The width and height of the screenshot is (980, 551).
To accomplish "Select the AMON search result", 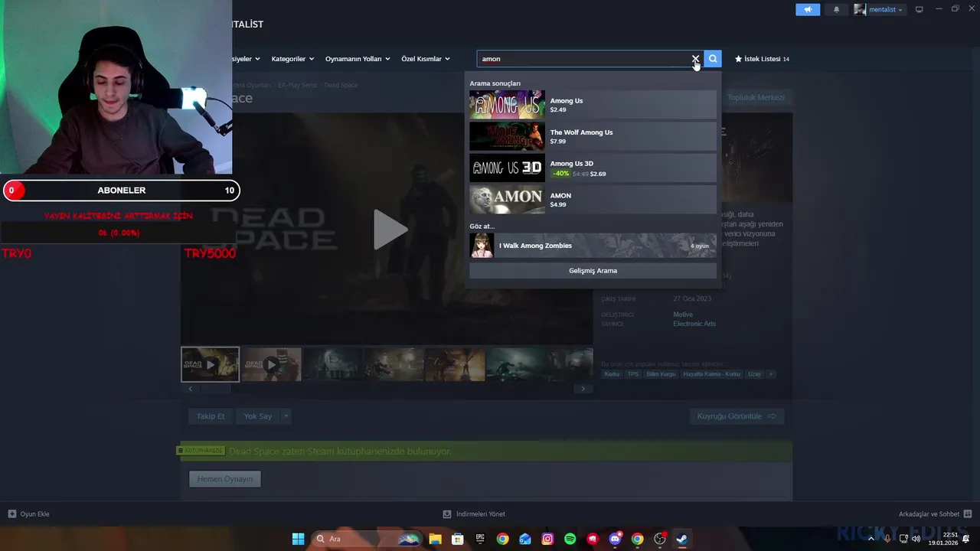I will [x=593, y=200].
